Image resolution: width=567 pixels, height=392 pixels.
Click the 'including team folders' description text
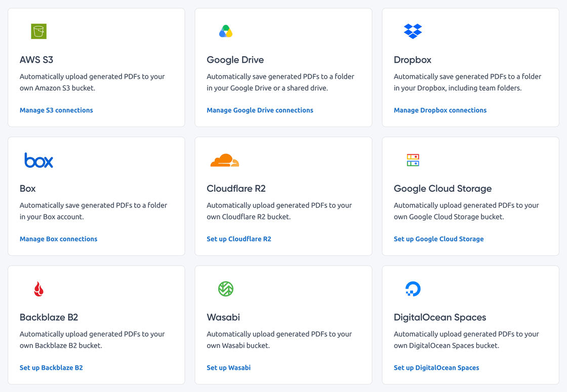pos(485,88)
